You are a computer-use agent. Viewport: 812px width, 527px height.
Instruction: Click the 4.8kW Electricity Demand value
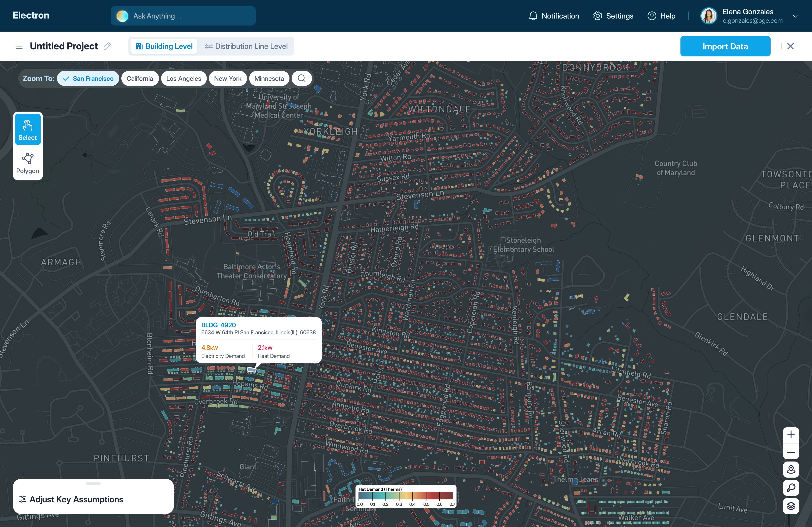[210, 348]
